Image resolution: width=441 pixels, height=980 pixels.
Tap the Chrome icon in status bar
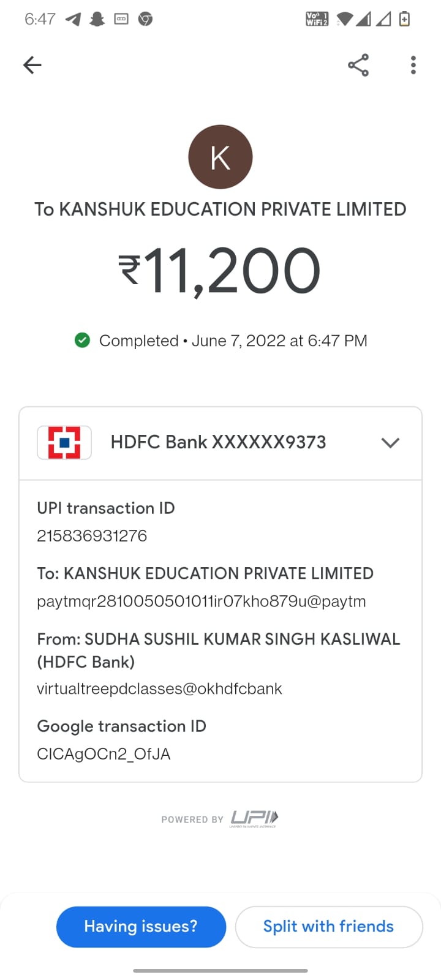pyautogui.click(x=145, y=19)
